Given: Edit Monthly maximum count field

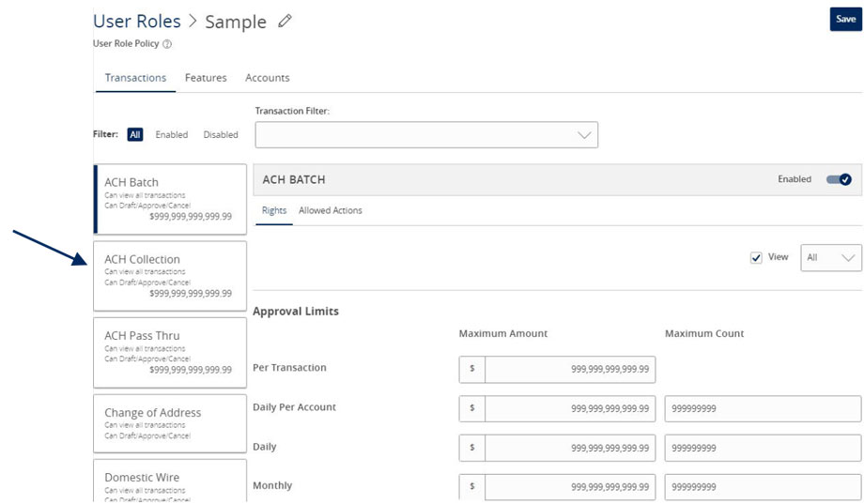Looking at the screenshot, I should coord(763,487).
